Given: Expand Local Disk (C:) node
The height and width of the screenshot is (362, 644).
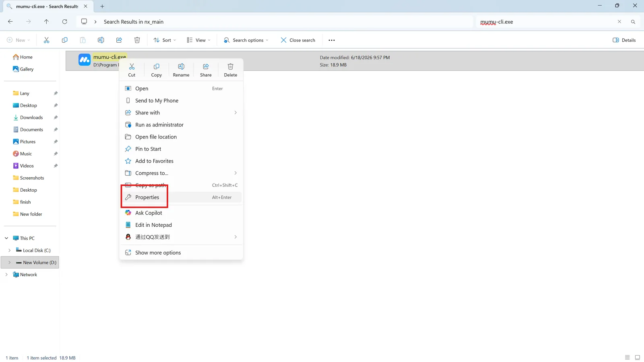Looking at the screenshot, I should coord(10,250).
